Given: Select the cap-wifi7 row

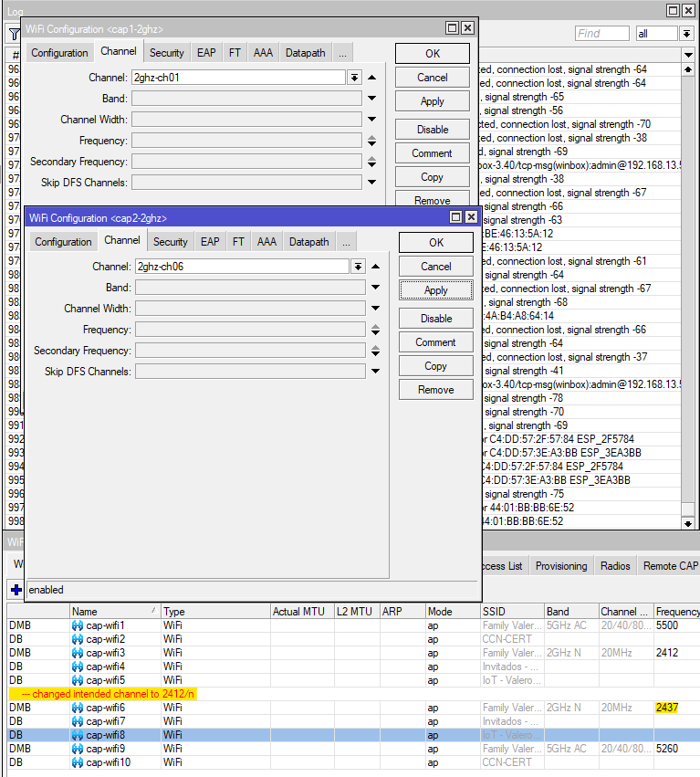Looking at the screenshot, I should coord(354,721).
